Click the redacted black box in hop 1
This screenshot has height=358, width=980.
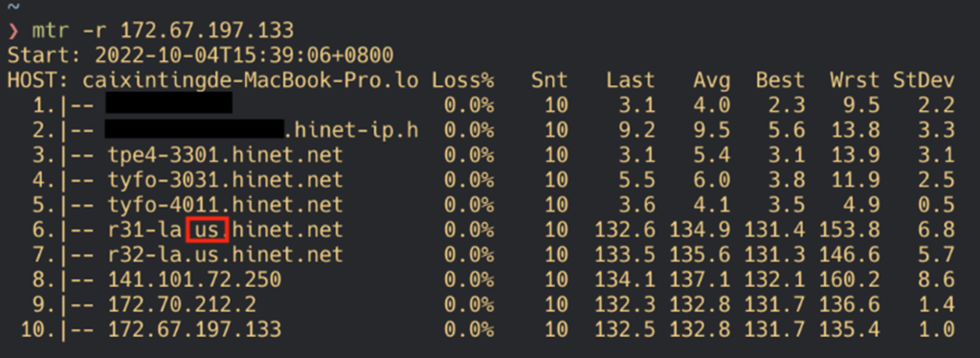tap(168, 103)
